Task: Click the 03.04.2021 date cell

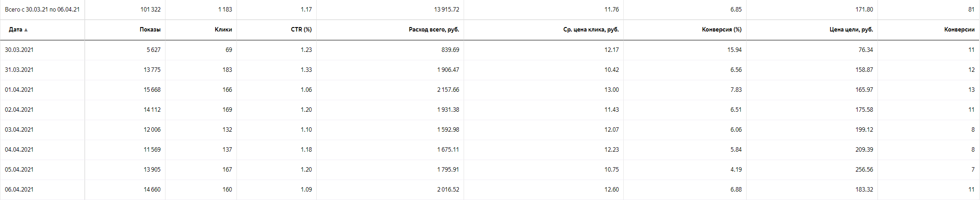Action: click(19, 129)
